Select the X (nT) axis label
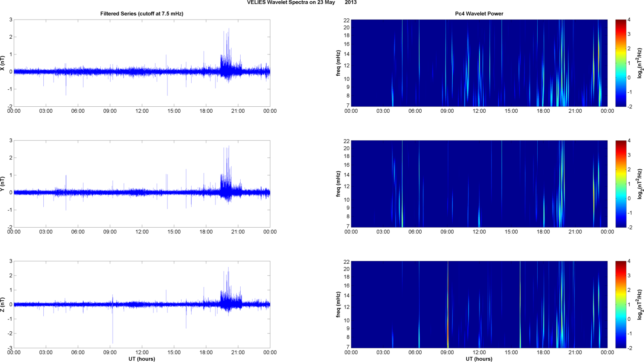 3,63
